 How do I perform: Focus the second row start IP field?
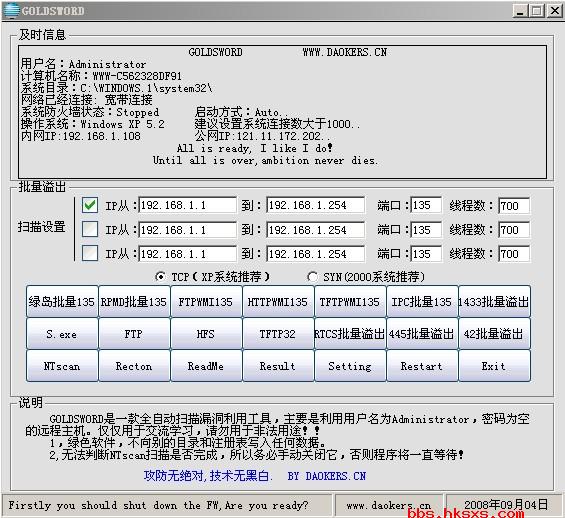pyautogui.click(x=187, y=230)
